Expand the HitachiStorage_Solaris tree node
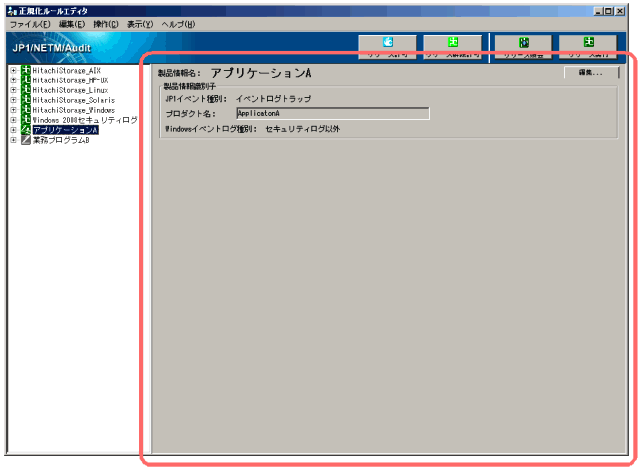Viewport: 640px width, 470px height. click(13, 100)
